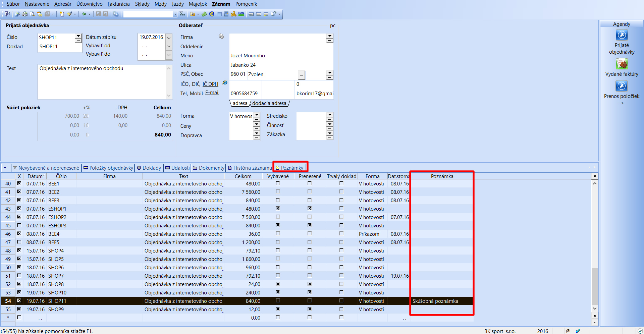The image size is (644, 334).
Task: Sort table by Dátum column header
Action: [x=35, y=176]
